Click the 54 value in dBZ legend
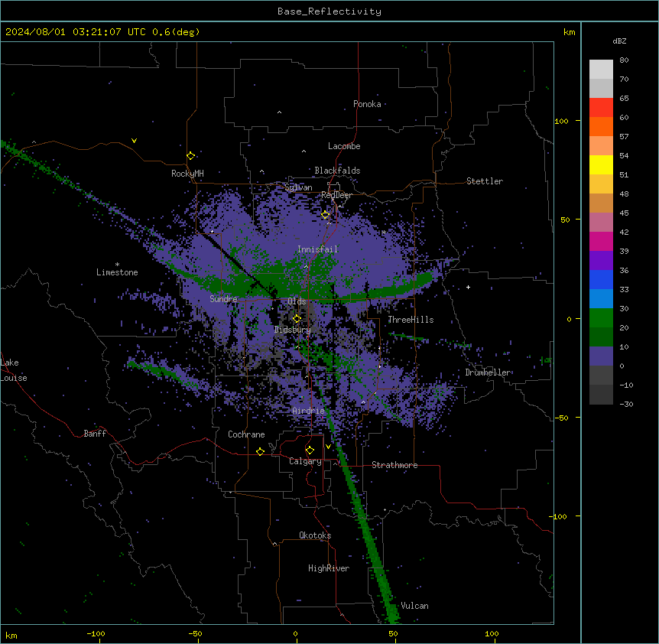The height and width of the screenshot is (644, 659). 624,155
